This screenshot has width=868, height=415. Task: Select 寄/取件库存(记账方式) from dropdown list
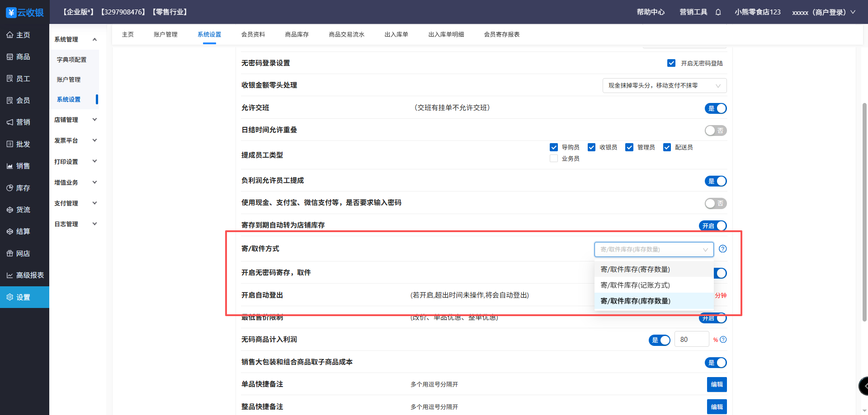pyautogui.click(x=635, y=285)
